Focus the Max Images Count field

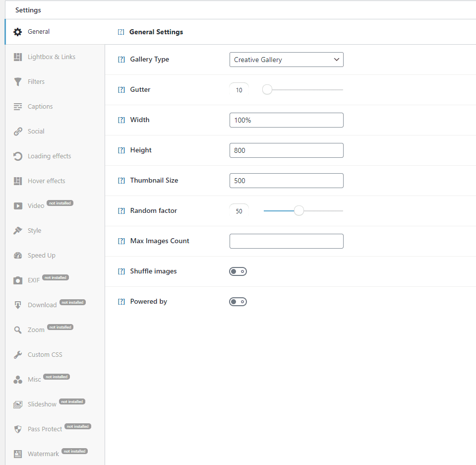(286, 241)
